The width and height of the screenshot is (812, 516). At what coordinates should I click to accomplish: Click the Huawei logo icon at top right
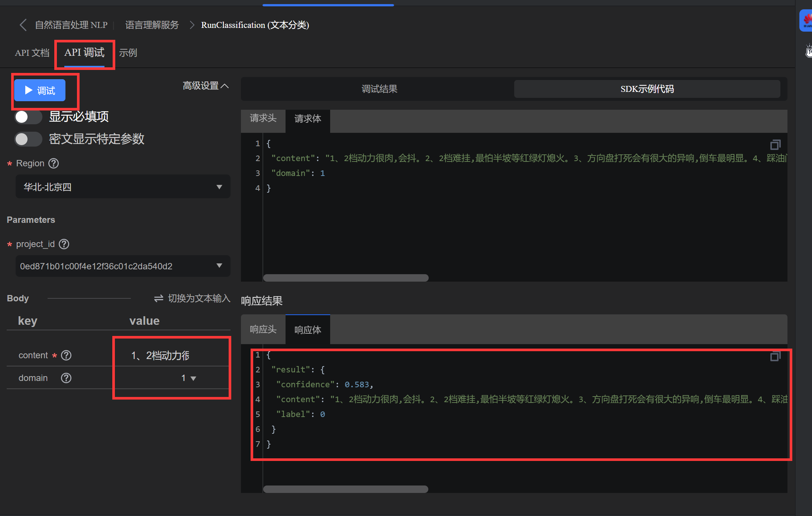(x=806, y=20)
